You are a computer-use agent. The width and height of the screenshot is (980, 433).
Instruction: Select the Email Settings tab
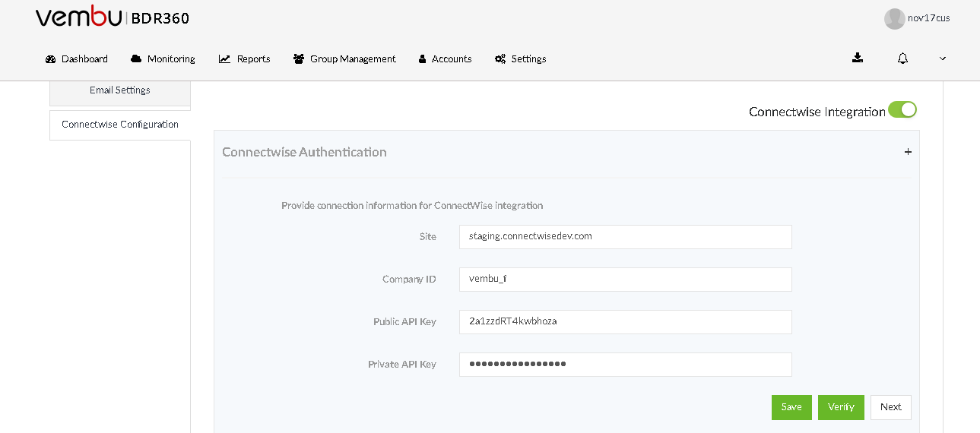(x=120, y=91)
